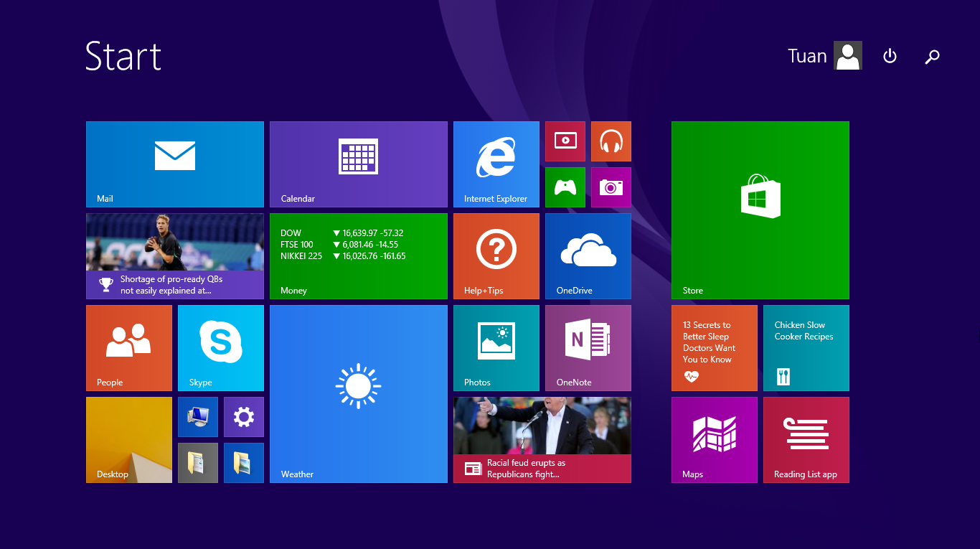
Task: Open the Help+Tips tile
Action: click(496, 256)
